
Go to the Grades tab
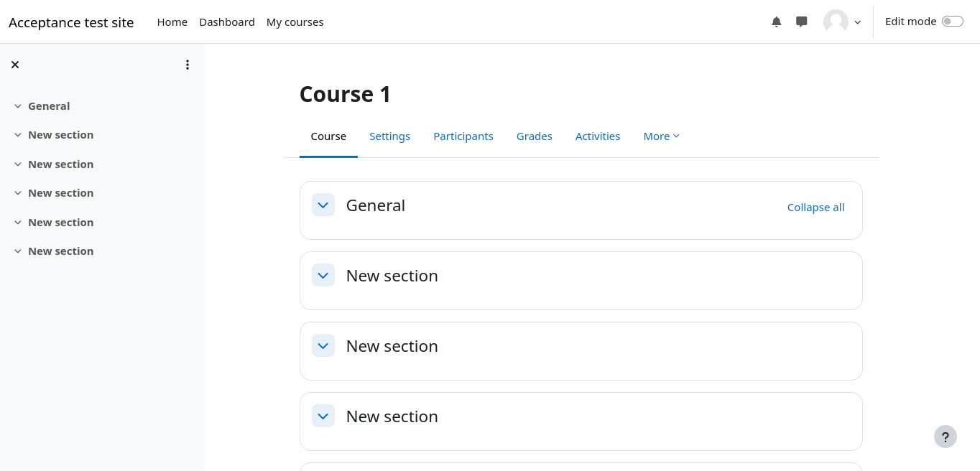pyautogui.click(x=535, y=136)
